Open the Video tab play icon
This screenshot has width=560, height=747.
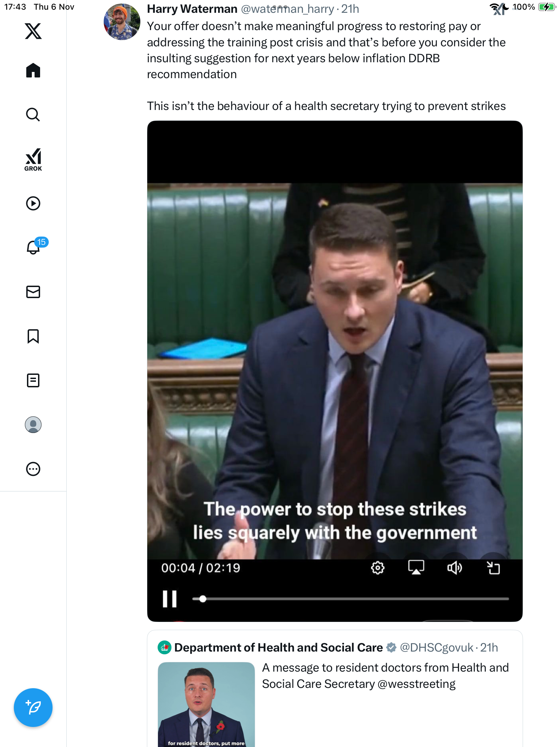pos(33,203)
